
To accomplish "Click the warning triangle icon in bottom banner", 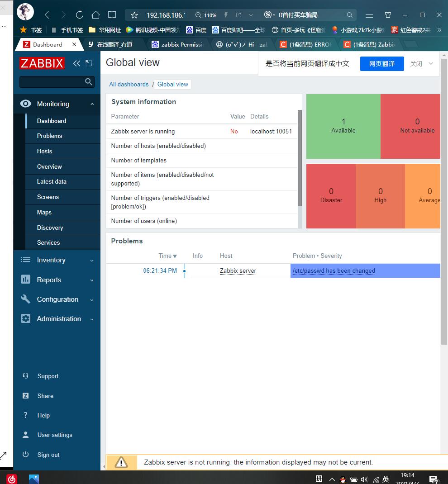I will 121,462.
